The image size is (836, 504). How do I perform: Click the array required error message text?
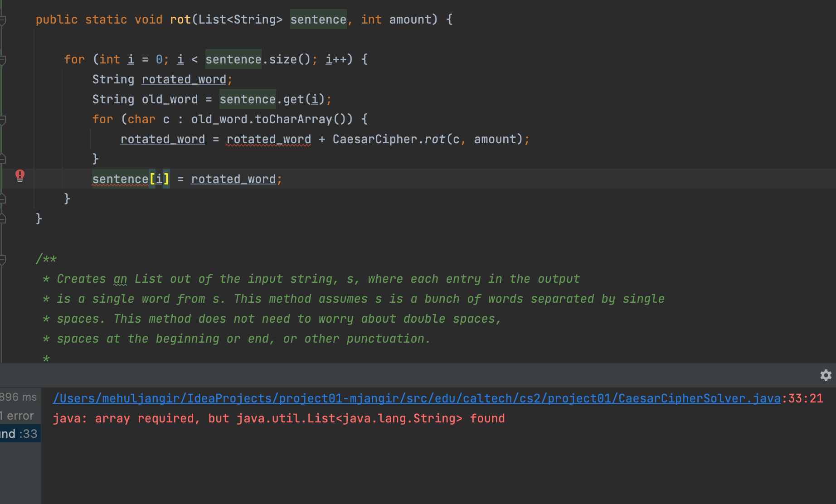[278, 418]
